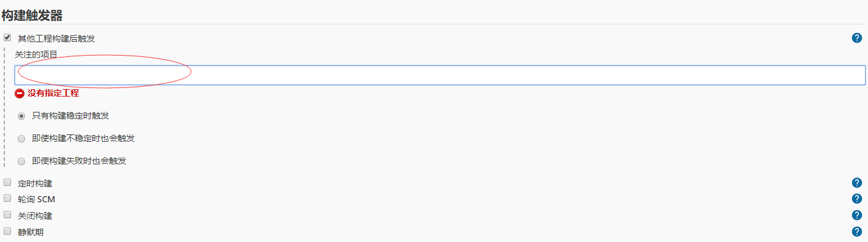This screenshot has width=868, height=242.
Task: Show help for 轮询 SCM option
Action: [856, 199]
